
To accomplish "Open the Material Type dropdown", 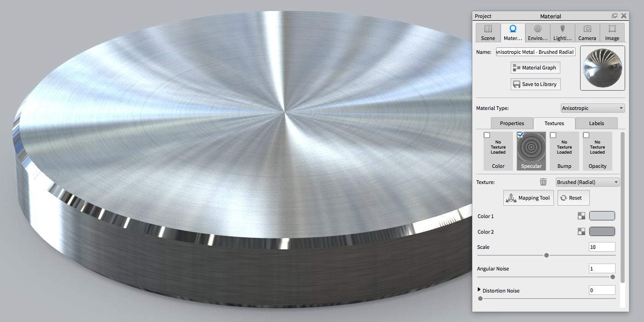I will (592, 108).
